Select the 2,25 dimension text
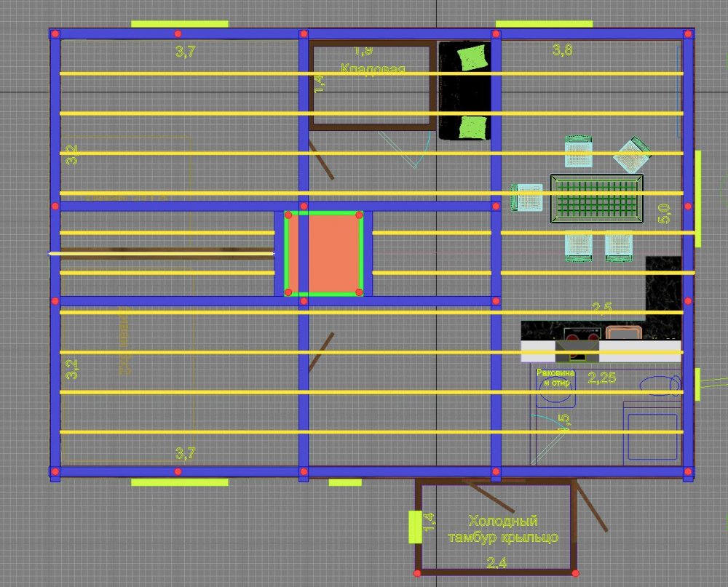The height and width of the screenshot is (587, 728). click(602, 377)
